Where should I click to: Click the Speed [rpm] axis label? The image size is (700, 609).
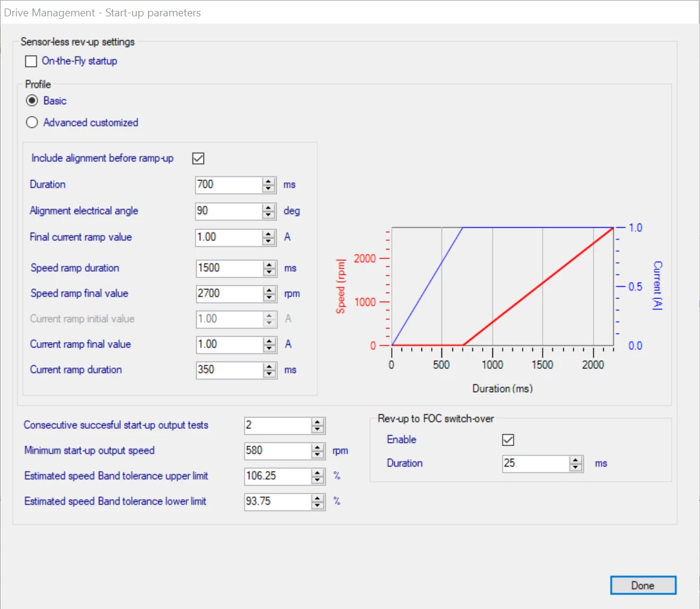pos(341,286)
